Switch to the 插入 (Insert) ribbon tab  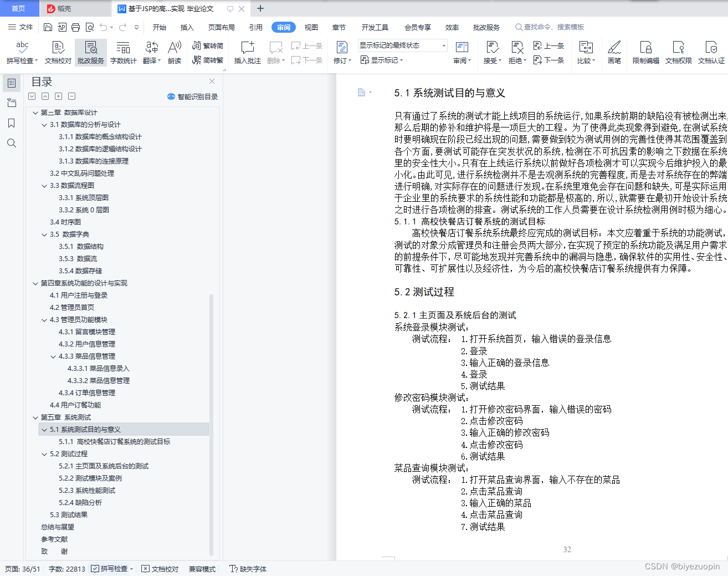pyautogui.click(x=187, y=27)
